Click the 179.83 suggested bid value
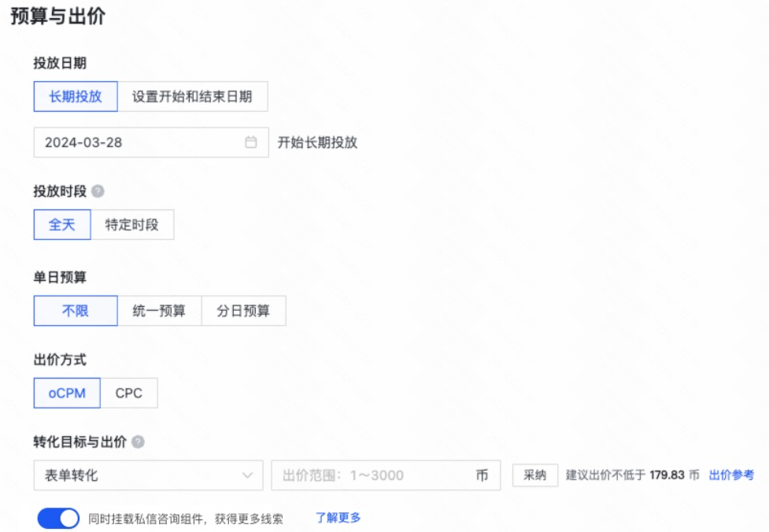 point(667,475)
